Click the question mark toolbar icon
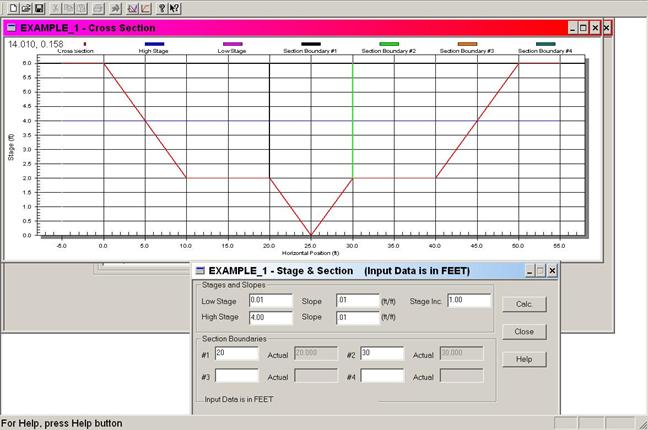The width and height of the screenshot is (648, 430). click(x=163, y=8)
